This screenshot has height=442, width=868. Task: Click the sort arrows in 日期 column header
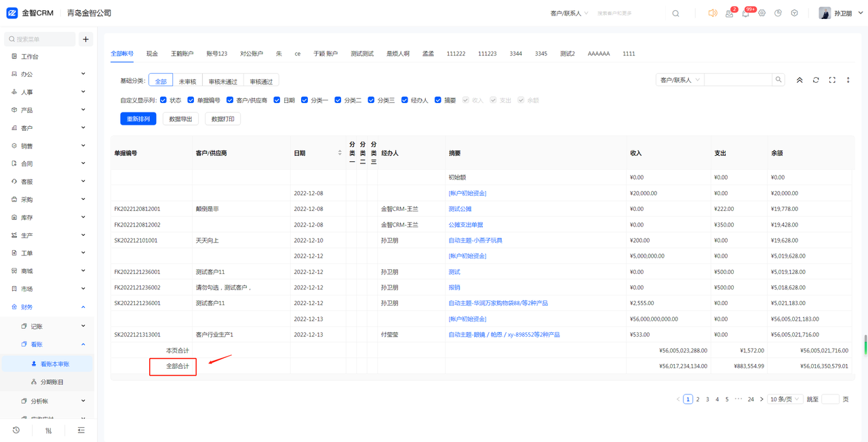[x=340, y=153]
